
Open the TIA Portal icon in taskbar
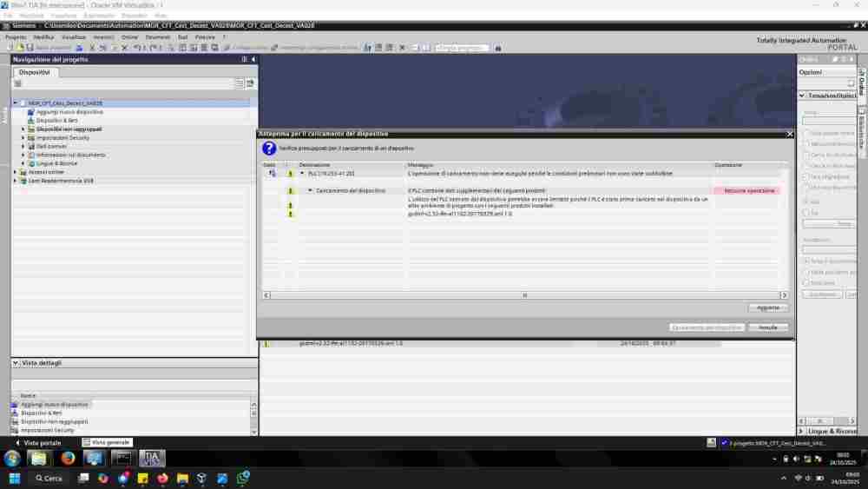[152, 458]
